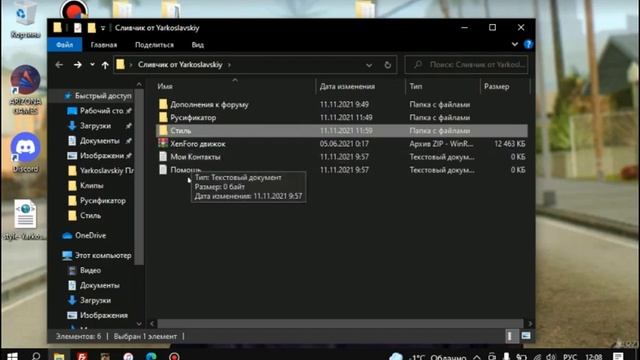The width and height of the screenshot is (640, 360).
Task: Open Windows Start button
Action: 12,356
